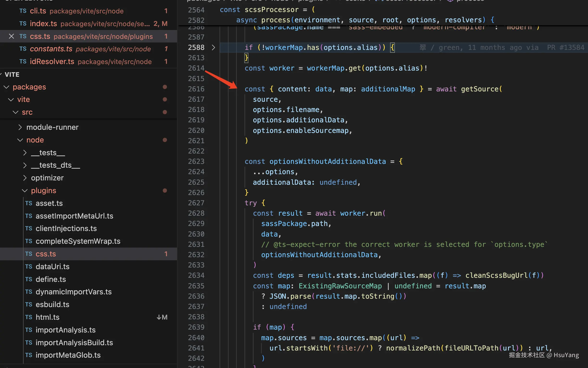
Task: Click TS icon beside importMetaGlob.ts
Action: click(29, 355)
